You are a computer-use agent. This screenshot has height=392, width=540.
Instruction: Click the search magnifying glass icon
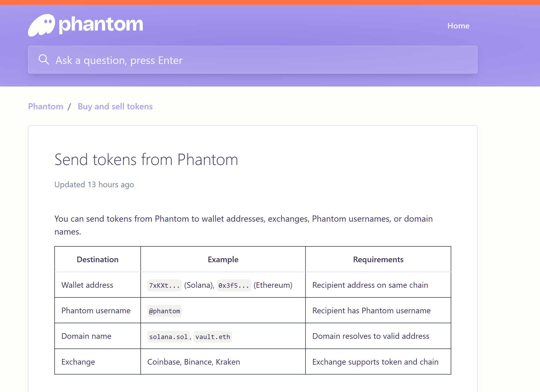point(44,60)
